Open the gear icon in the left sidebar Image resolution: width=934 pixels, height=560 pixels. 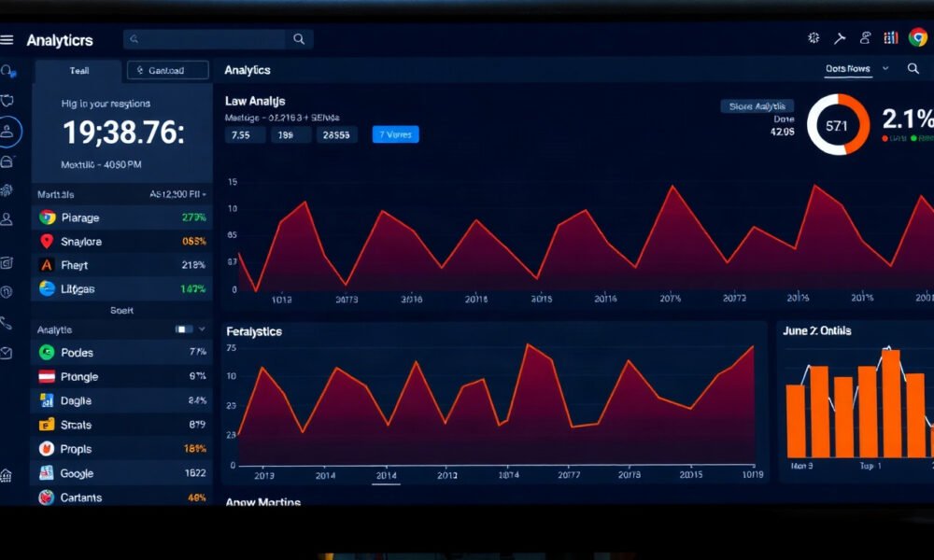[7, 190]
